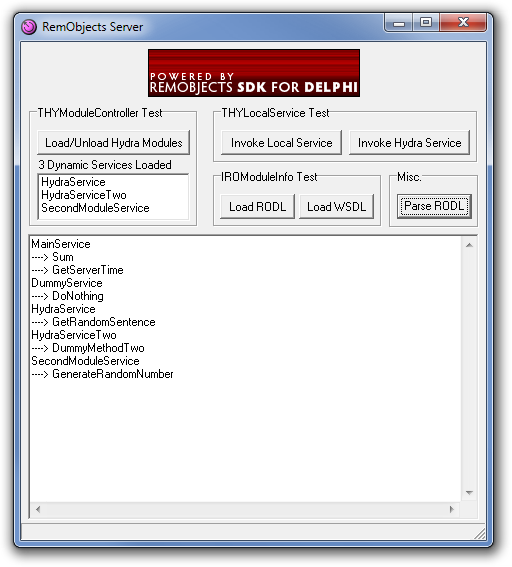Click the Powered by RemObjects SDK banner
This screenshot has width=512, height=567.
pos(254,73)
